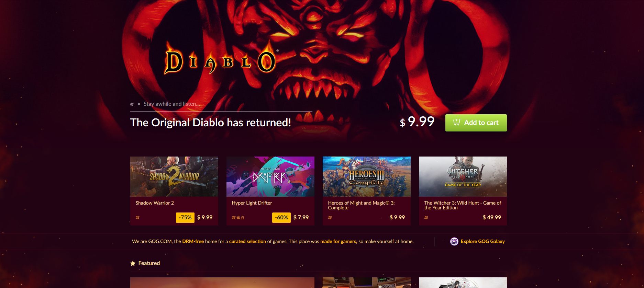Open Explore GOG Galaxy link
644x288 pixels.
pyautogui.click(x=482, y=241)
